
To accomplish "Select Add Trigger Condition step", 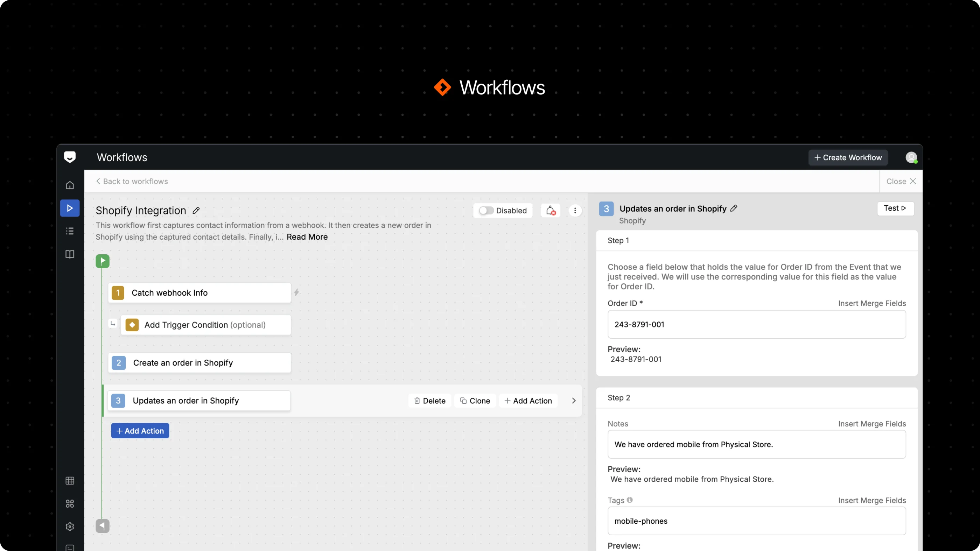I will (x=206, y=325).
